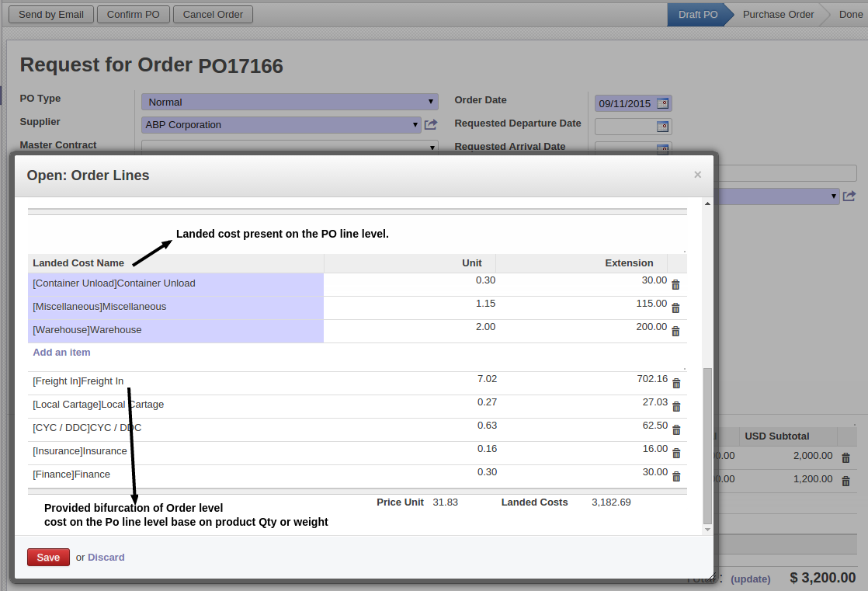Click the CYC / DDC unit value 0.63
The width and height of the screenshot is (868, 591).
[487, 426]
